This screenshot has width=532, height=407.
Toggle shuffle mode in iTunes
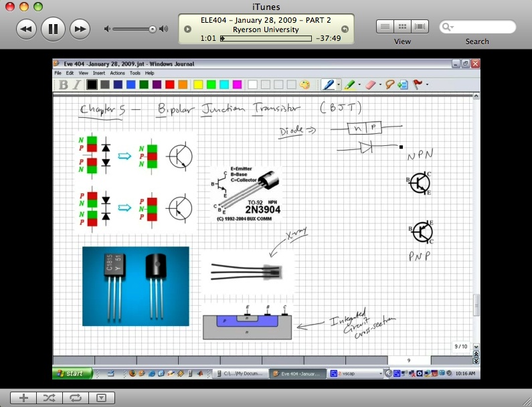(50, 398)
